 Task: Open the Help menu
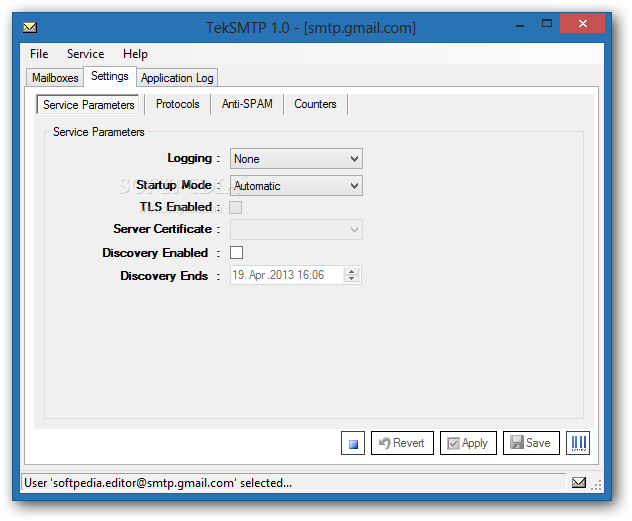point(135,54)
